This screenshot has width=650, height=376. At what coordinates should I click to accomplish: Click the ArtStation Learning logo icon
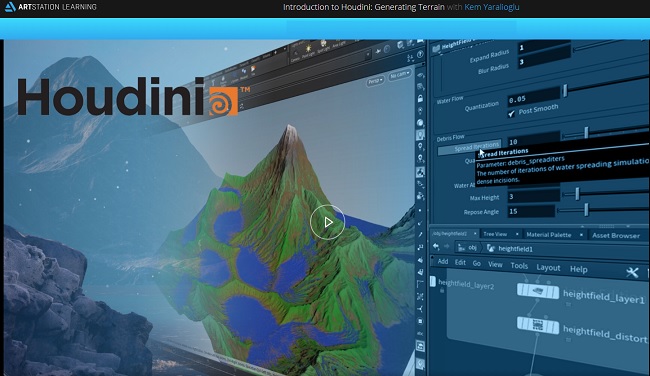10,7
